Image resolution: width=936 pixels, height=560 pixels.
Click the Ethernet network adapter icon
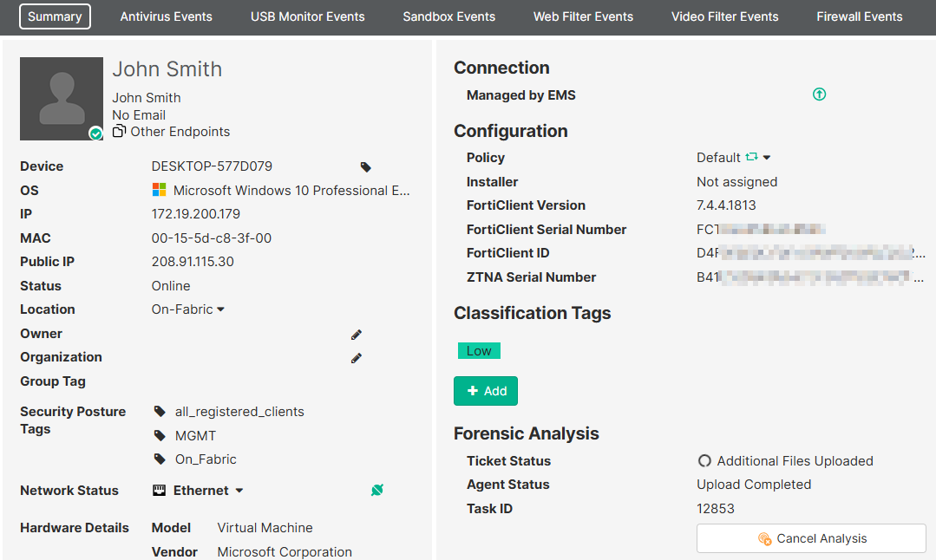(160, 491)
